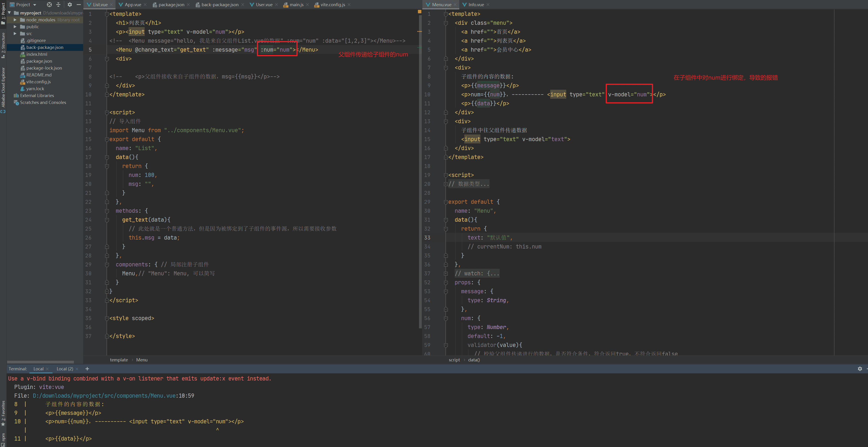Close the App.vue editor tab
Image resolution: width=868 pixels, height=447 pixels.
tap(145, 5)
